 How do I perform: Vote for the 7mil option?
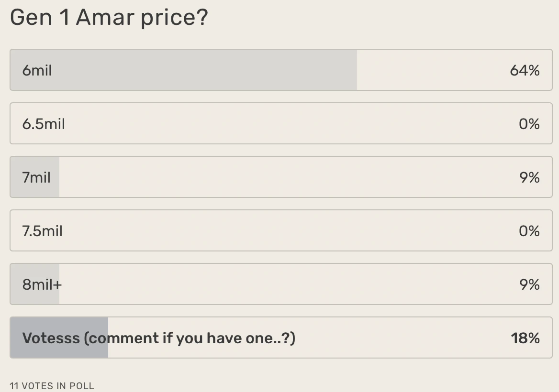(x=279, y=177)
